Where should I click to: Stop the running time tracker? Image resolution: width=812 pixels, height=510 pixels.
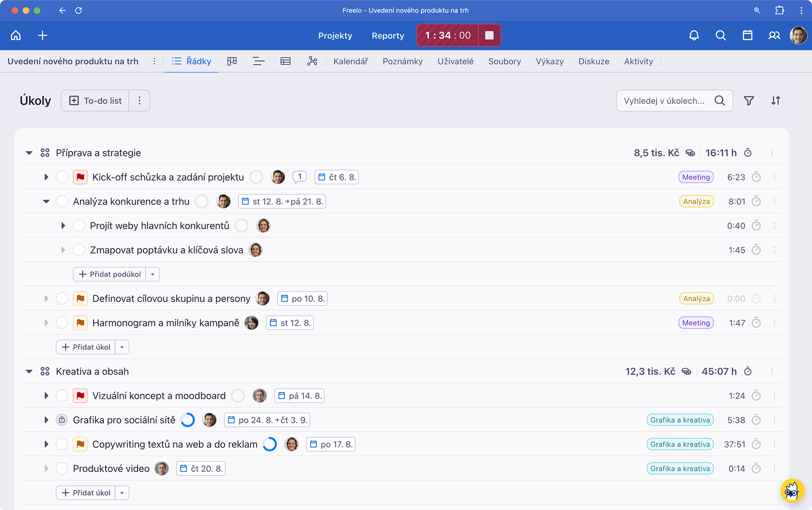coord(489,35)
